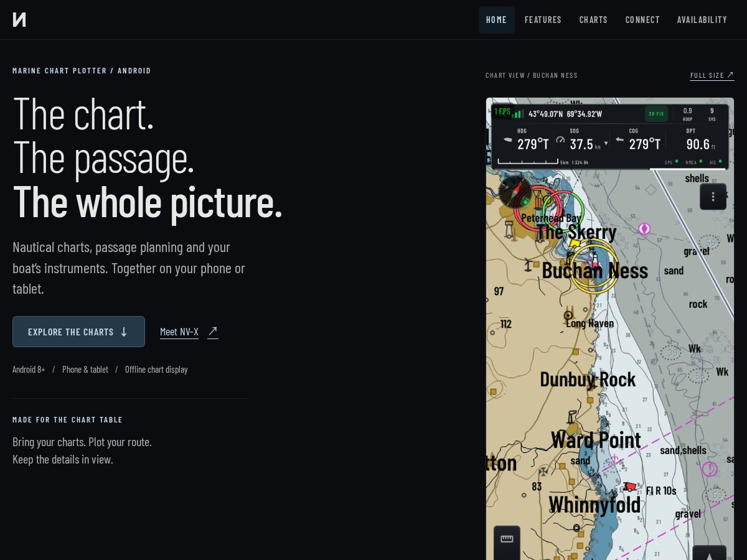Click the coordinates 43°49.07'N 69°34.92'W

565,114
